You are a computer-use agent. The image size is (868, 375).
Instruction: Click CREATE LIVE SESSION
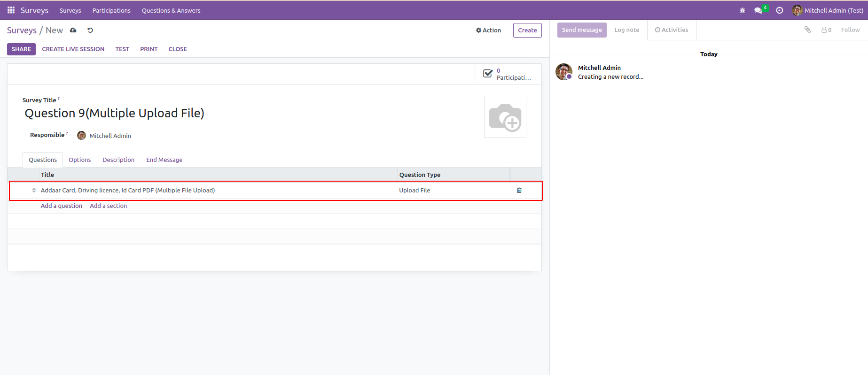(x=73, y=49)
